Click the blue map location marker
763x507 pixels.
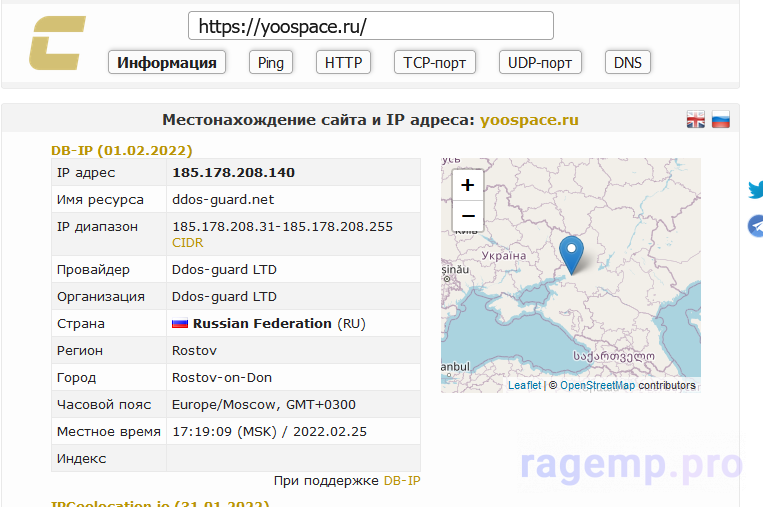[571, 254]
